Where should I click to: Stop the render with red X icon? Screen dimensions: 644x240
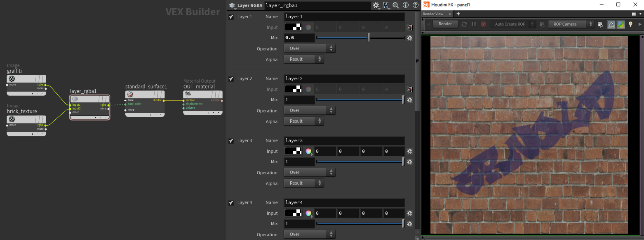point(484,24)
